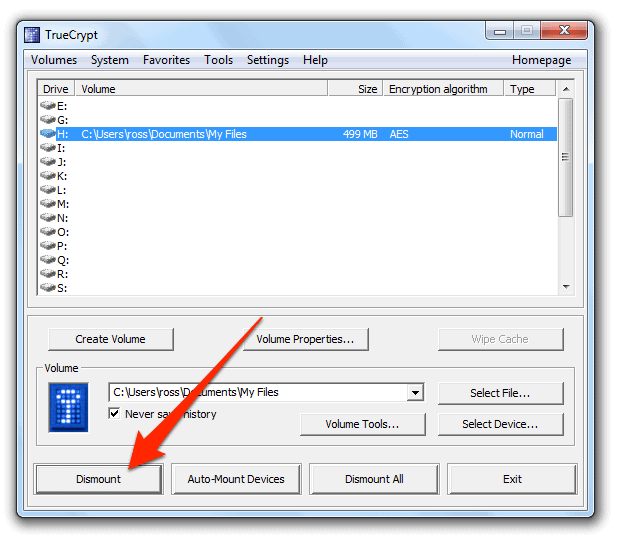Select the Normal type cell
The image size is (619, 540).
[x=527, y=134]
